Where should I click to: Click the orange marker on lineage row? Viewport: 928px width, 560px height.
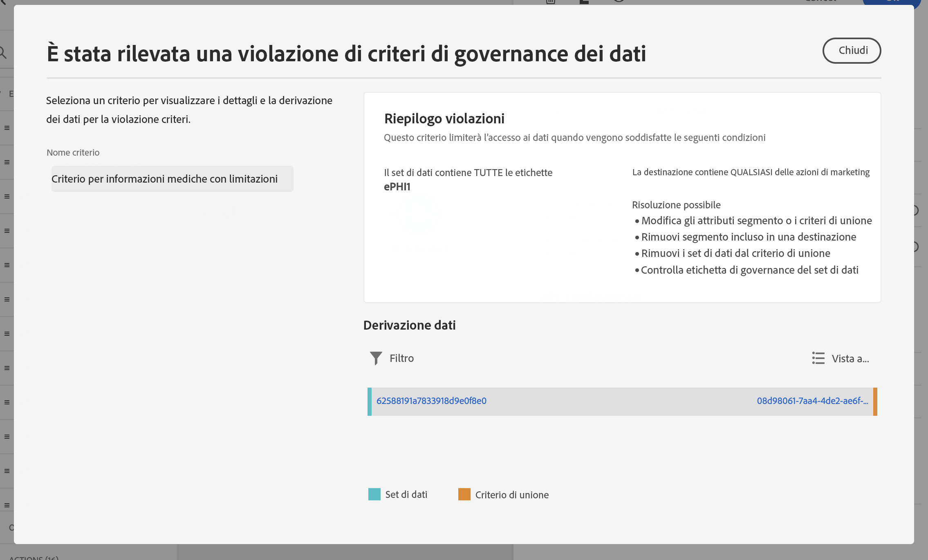click(875, 402)
